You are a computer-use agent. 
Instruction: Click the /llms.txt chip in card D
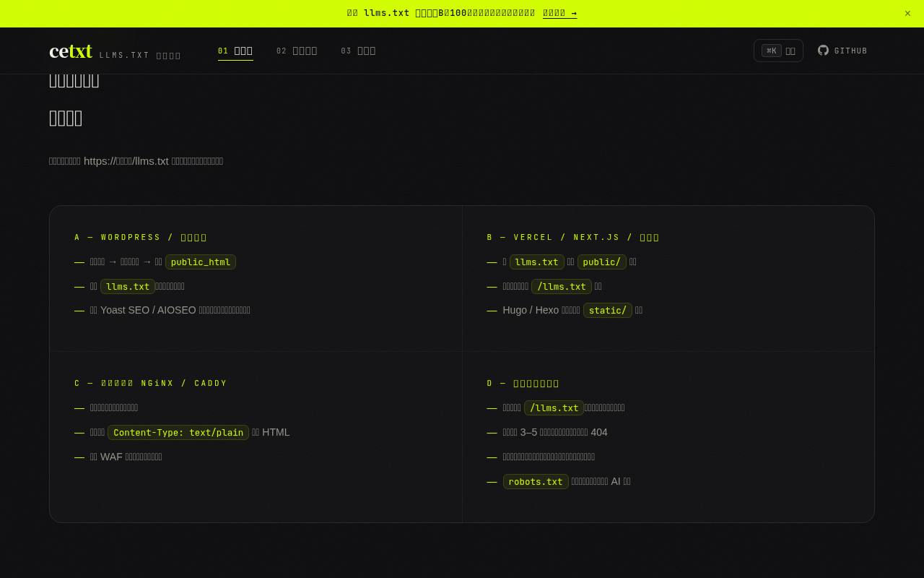click(554, 407)
